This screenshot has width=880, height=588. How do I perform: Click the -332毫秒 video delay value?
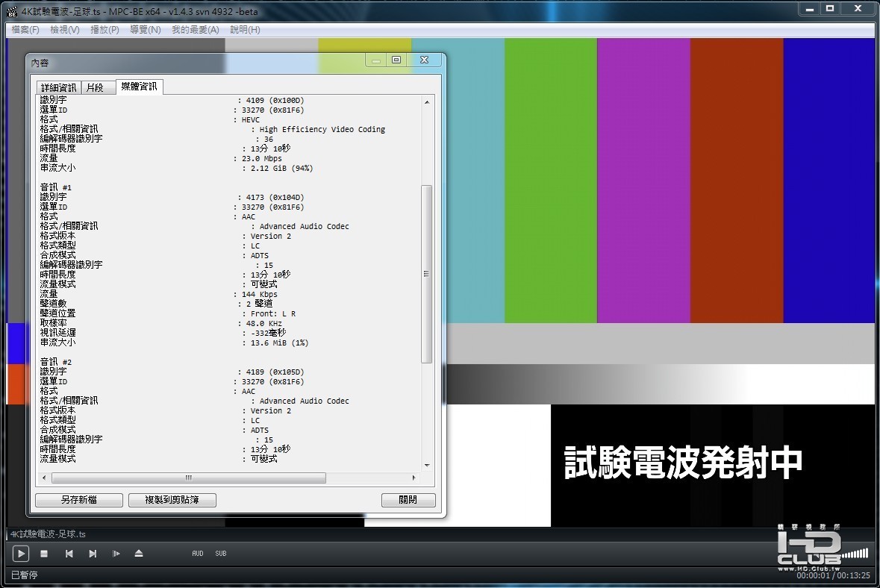(268, 334)
